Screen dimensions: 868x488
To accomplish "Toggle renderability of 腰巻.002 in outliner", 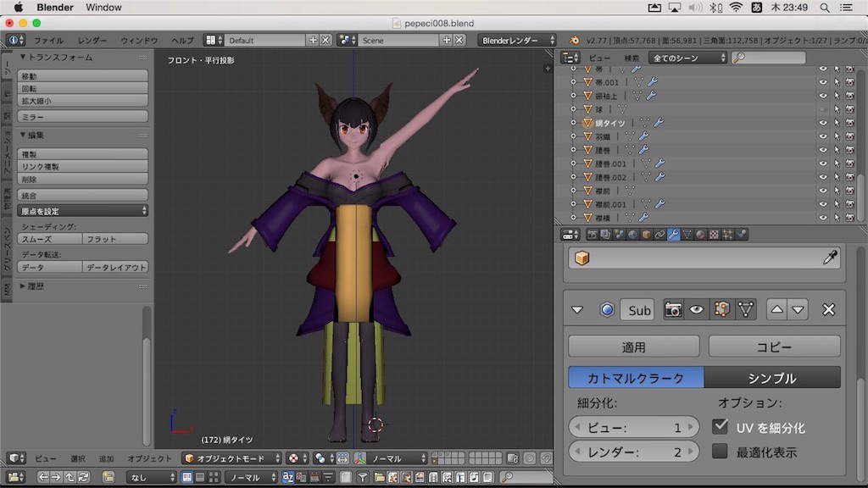I will pyautogui.click(x=850, y=177).
